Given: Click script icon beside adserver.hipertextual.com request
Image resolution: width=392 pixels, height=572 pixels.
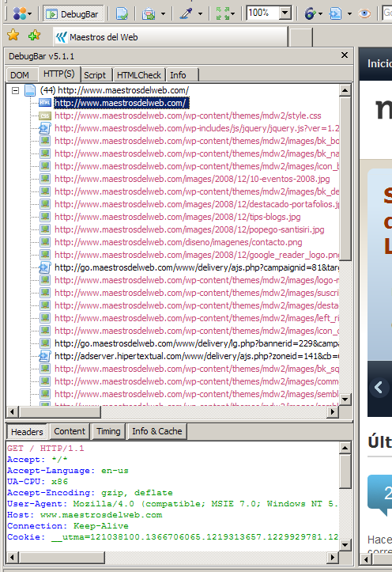Looking at the screenshot, I should click(x=45, y=356).
